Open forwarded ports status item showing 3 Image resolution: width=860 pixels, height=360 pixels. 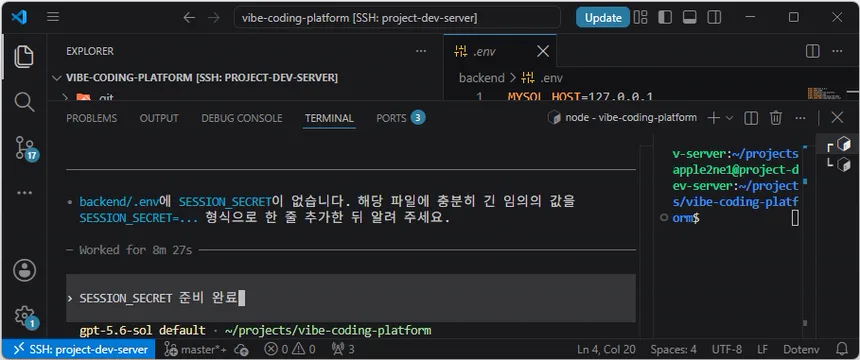click(343, 349)
